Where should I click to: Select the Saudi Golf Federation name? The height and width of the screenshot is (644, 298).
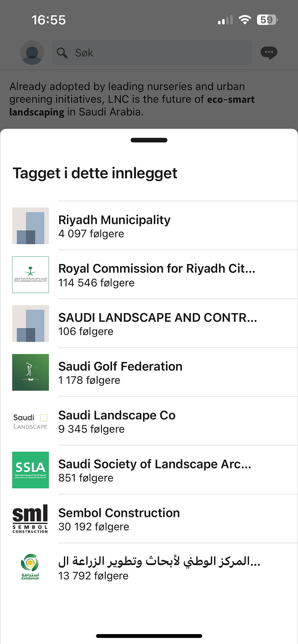[x=120, y=366]
